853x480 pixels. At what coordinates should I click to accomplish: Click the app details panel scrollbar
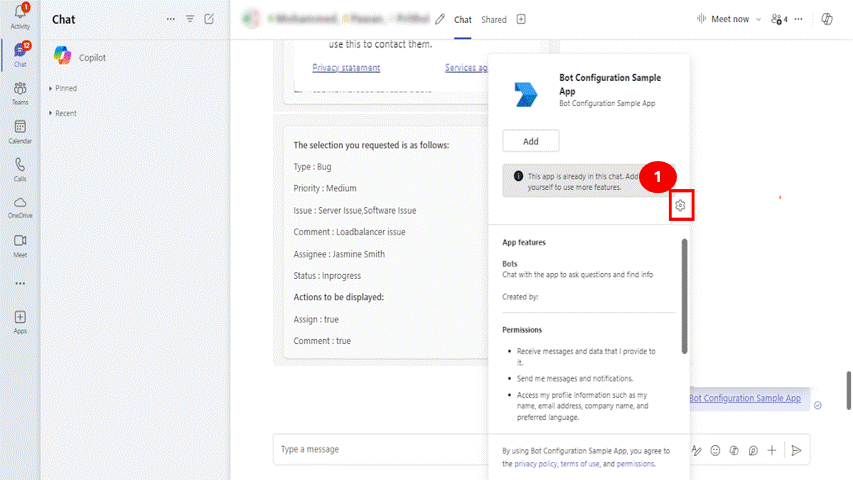click(x=684, y=295)
